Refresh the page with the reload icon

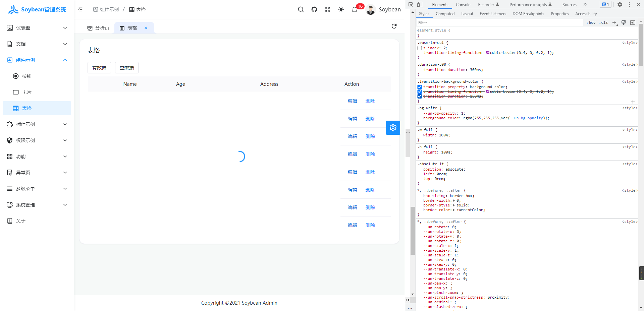click(394, 26)
